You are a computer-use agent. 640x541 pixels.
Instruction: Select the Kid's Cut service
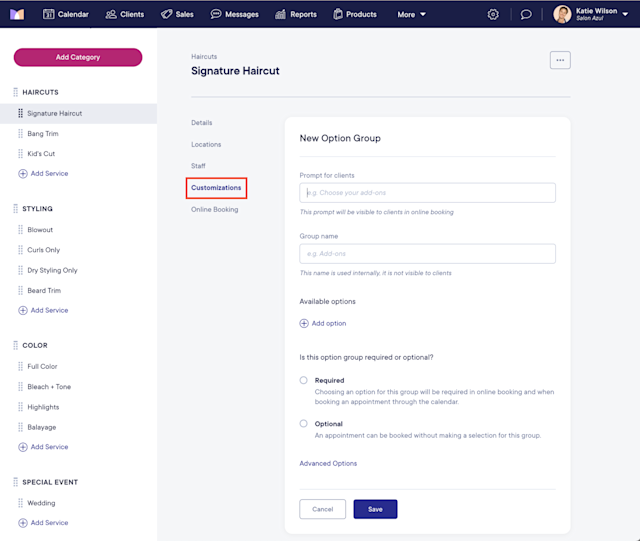[x=41, y=154]
